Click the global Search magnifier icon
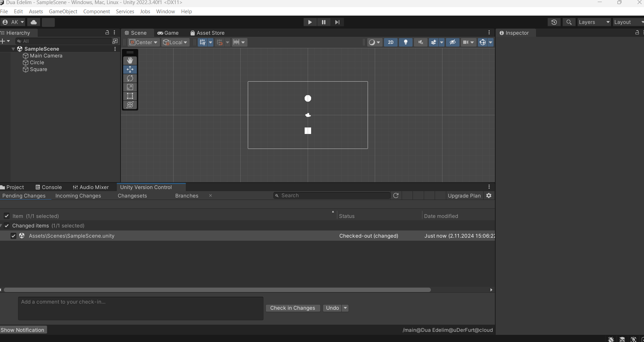 (x=569, y=22)
